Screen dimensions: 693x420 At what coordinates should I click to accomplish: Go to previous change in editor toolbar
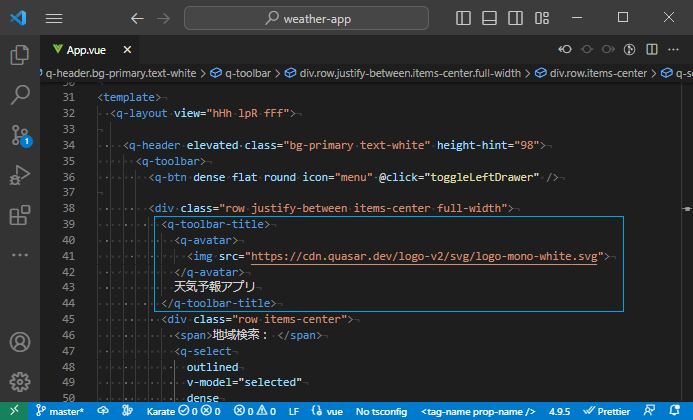point(565,50)
